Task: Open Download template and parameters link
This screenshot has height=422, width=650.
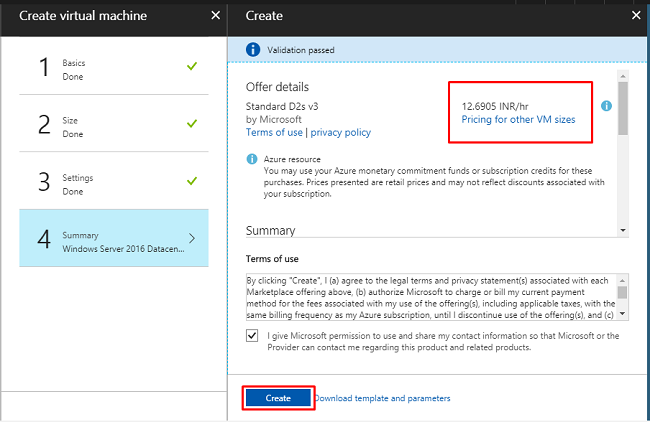Action: pyautogui.click(x=382, y=398)
